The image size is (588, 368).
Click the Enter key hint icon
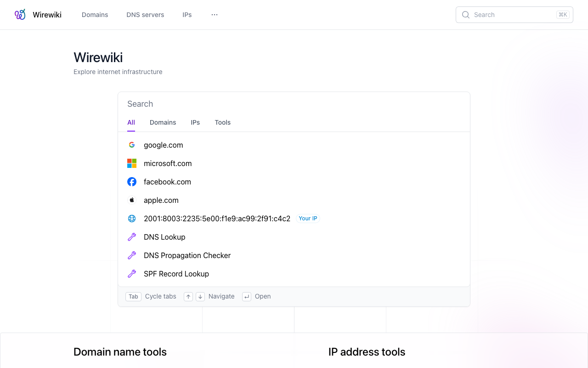click(x=247, y=297)
